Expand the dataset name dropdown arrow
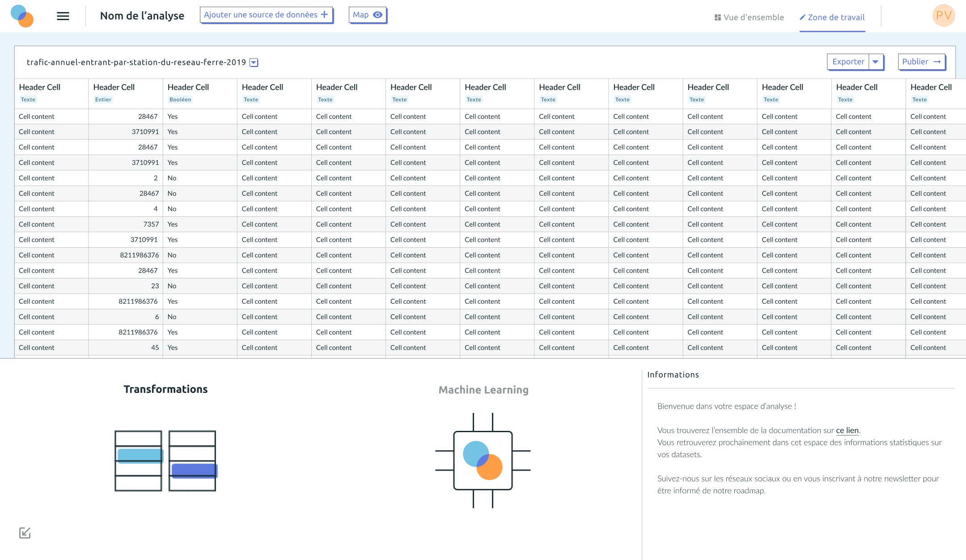The image size is (966, 560). [254, 63]
